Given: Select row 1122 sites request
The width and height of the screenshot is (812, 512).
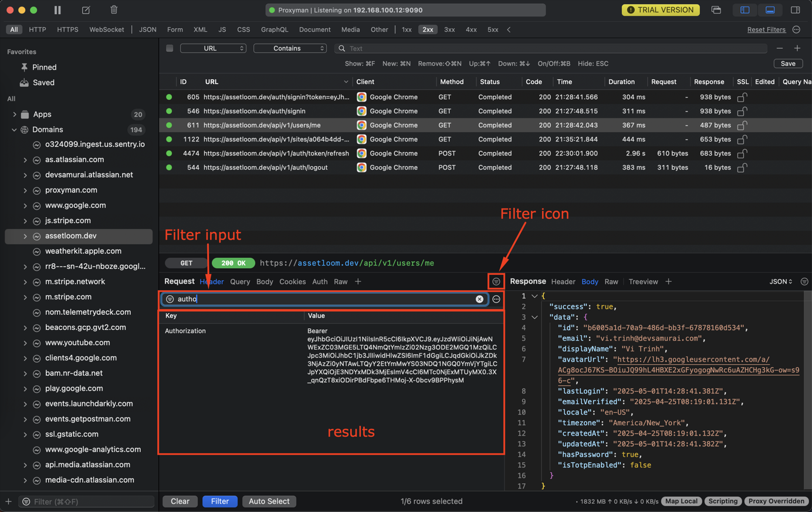Looking at the screenshot, I should click(x=485, y=139).
